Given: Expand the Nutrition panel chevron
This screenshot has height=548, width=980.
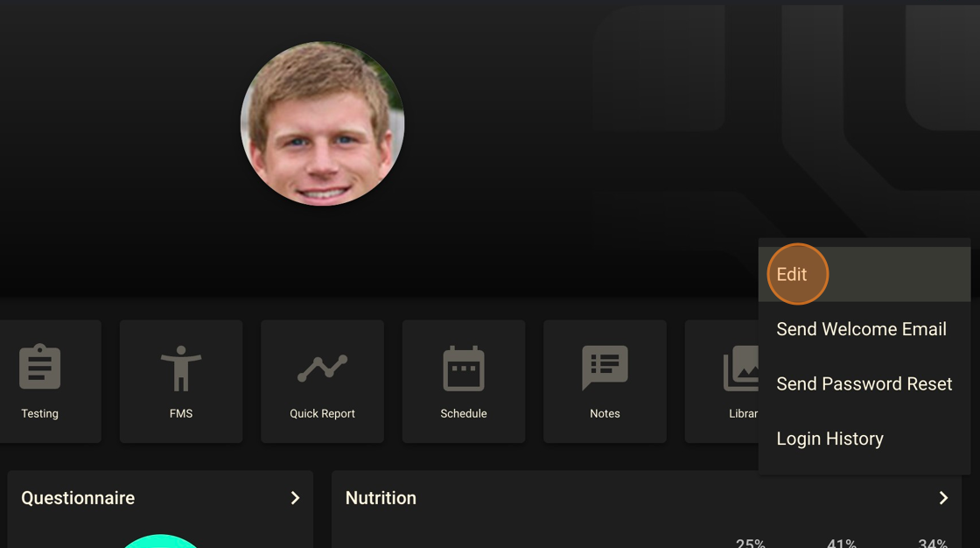Looking at the screenshot, I should 943,497.
